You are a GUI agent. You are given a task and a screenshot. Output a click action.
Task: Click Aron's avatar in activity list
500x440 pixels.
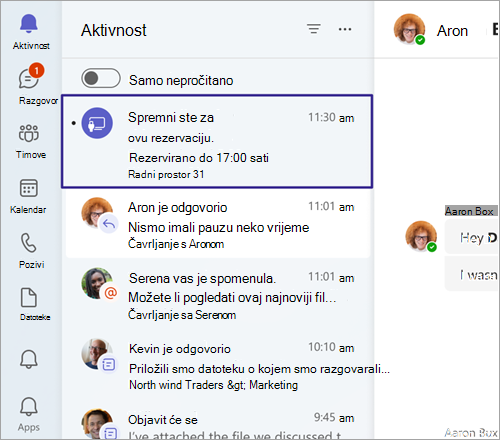97,213
